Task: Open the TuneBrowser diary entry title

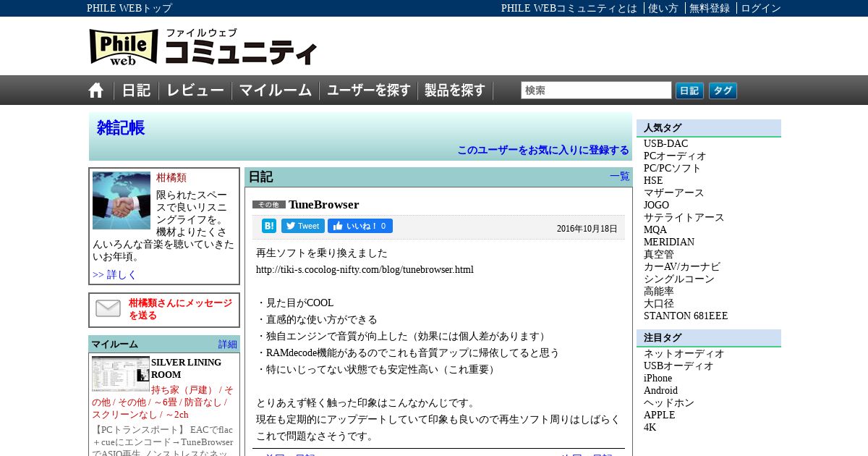Action: (324, 204)
